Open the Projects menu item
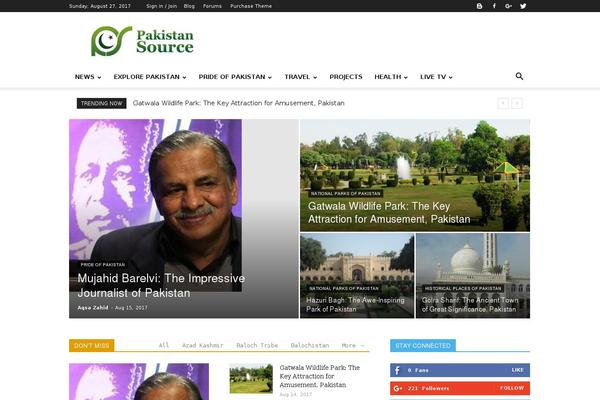The width and height of the screenshot is (600, 400). 346,77
